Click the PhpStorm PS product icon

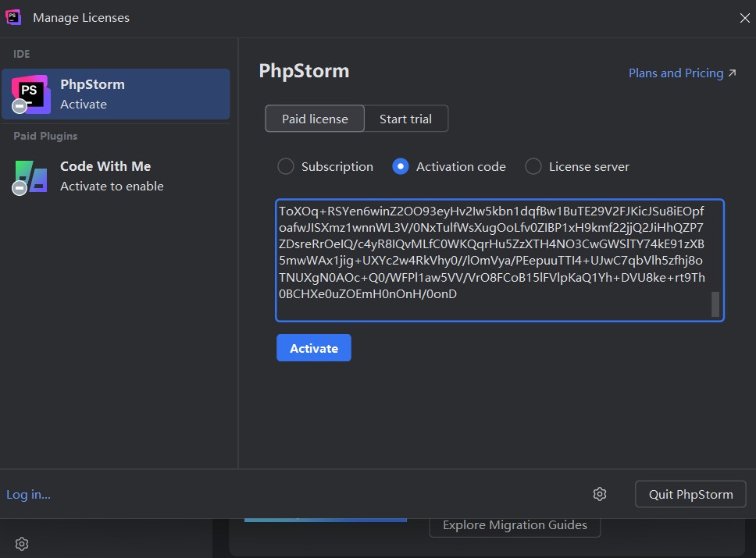pyautogui.click(x=30, y=94)
